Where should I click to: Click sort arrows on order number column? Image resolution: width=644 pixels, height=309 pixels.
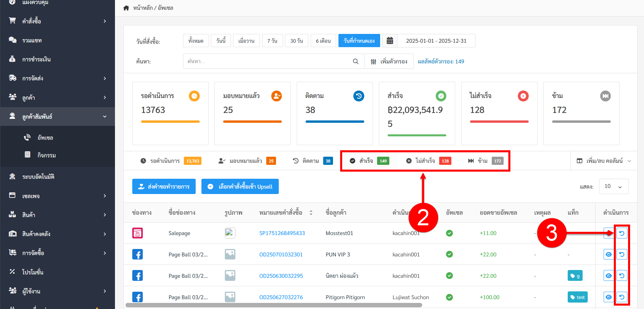pos(311,213)
